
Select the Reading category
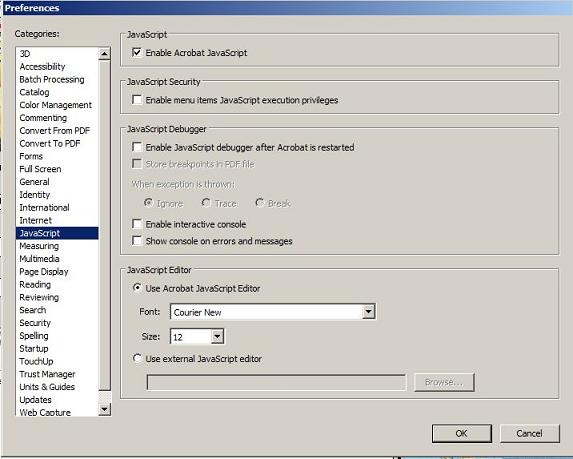point(57,284)
